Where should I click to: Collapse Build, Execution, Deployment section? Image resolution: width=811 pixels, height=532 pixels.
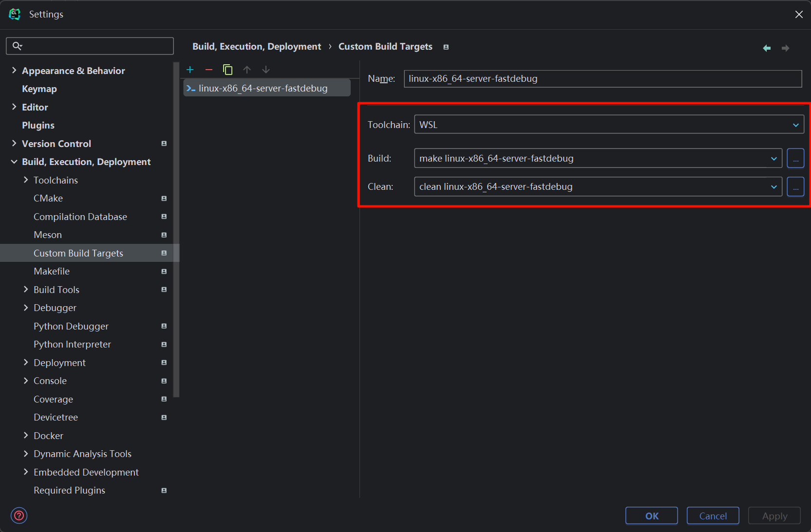[x=14, y=162]
